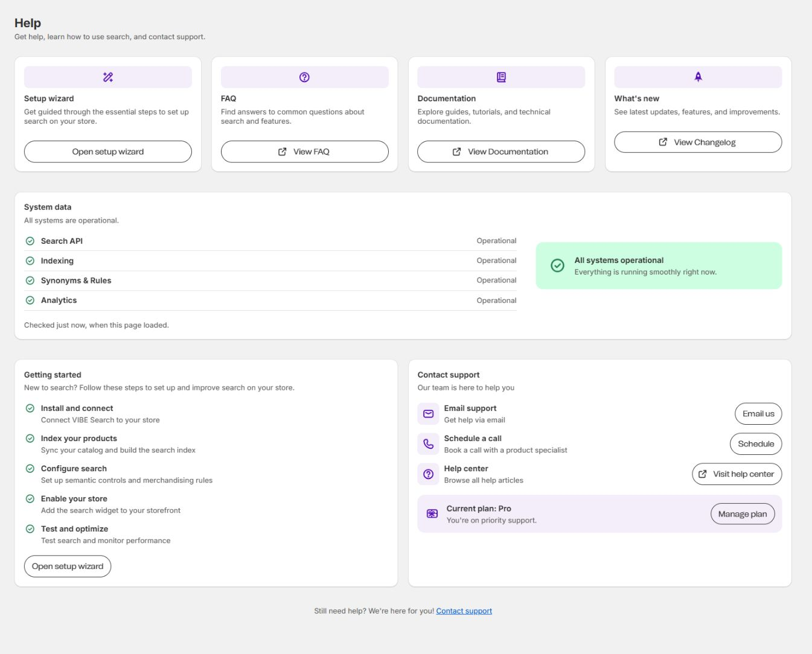This screenshot has width=812, height=654.
Task: Follow the Contact support link at bottom
Action: coord(464,611)
